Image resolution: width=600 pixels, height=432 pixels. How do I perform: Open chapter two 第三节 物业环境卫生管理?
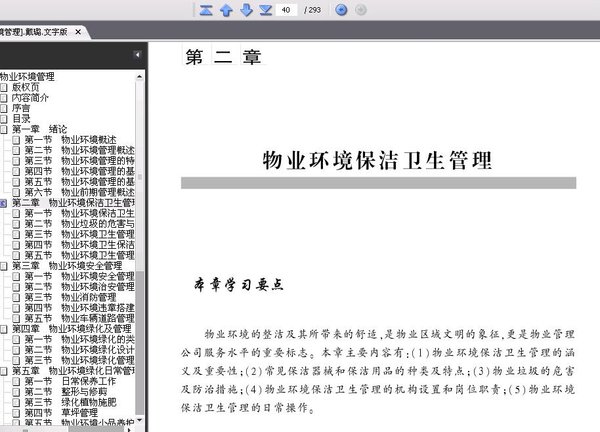point(80,235)
